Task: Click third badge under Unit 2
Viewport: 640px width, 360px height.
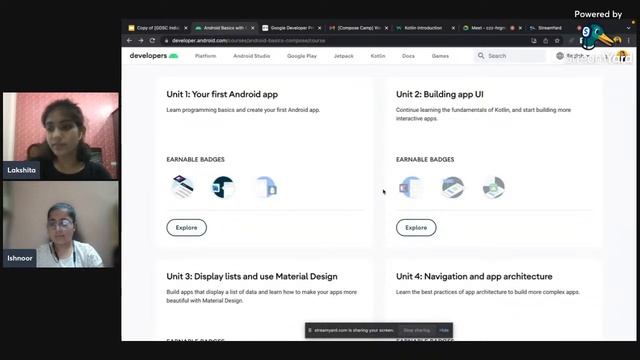Action: pos(493,187)
